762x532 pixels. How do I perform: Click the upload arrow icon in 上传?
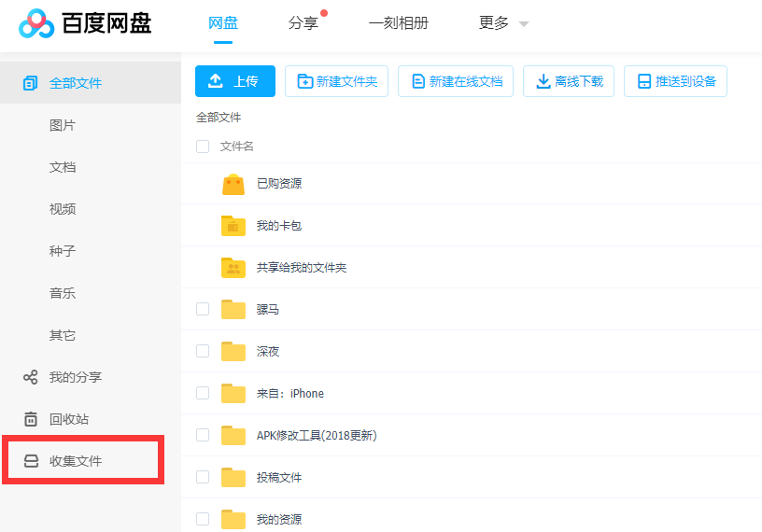(216, 81)
